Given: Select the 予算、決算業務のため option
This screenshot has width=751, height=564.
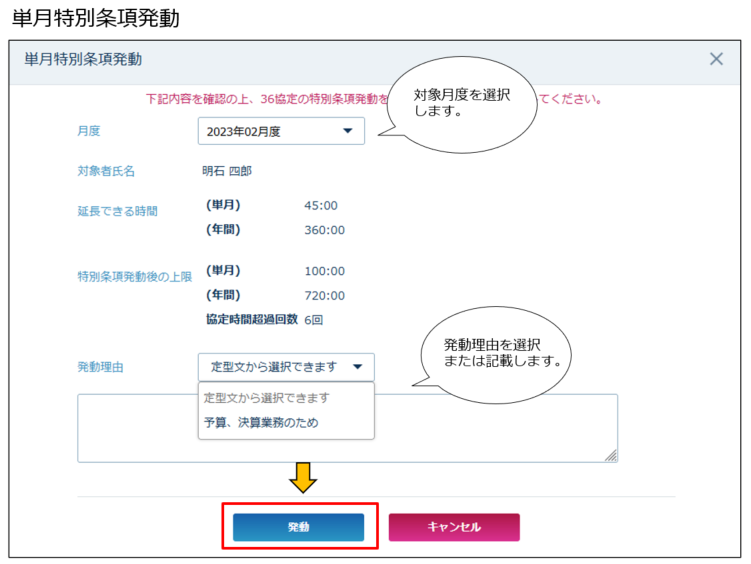Looking at the screenshot, I should 260,422.
